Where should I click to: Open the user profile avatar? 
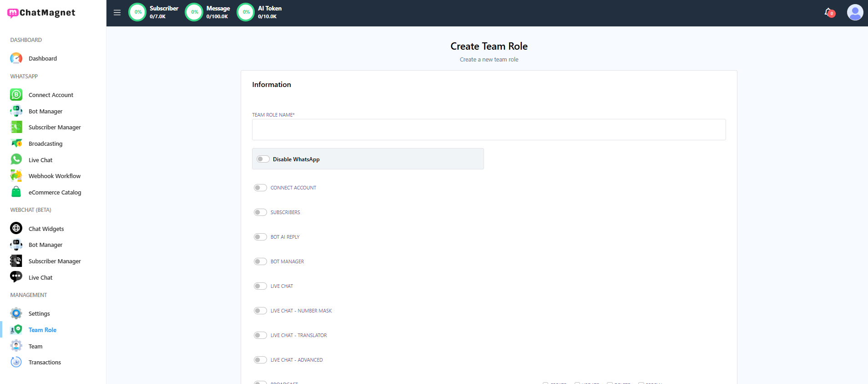tap(855, 12)
